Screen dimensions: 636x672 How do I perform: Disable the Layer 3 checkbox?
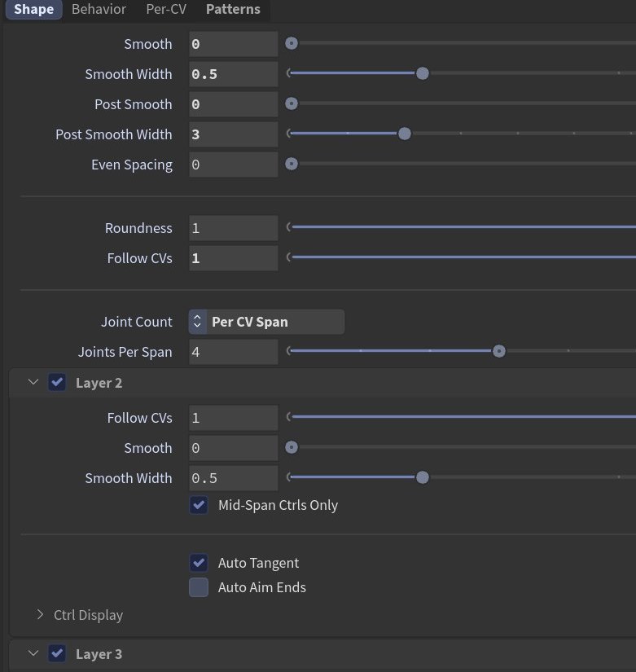(x=57, y=653)
